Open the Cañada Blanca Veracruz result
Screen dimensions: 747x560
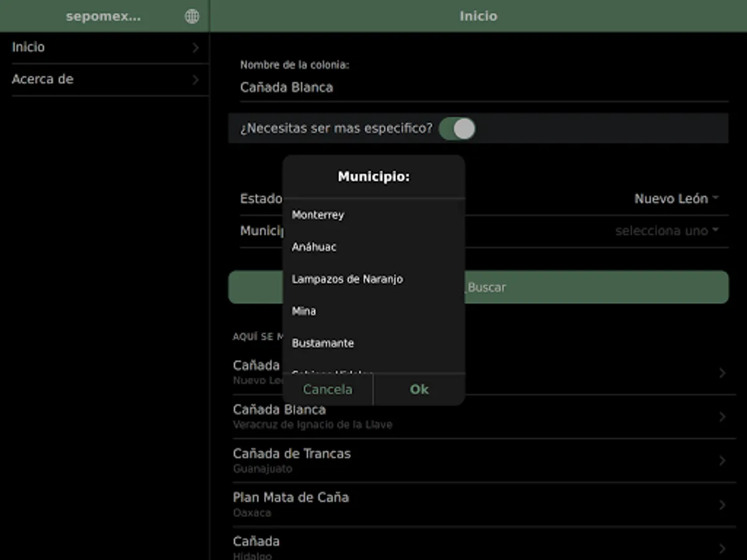[478, 417]
